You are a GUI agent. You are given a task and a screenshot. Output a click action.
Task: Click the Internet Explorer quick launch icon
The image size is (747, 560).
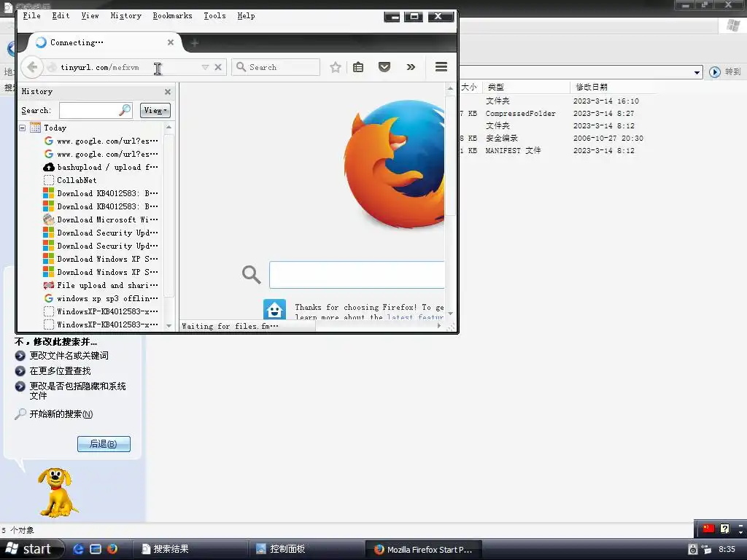79,549
